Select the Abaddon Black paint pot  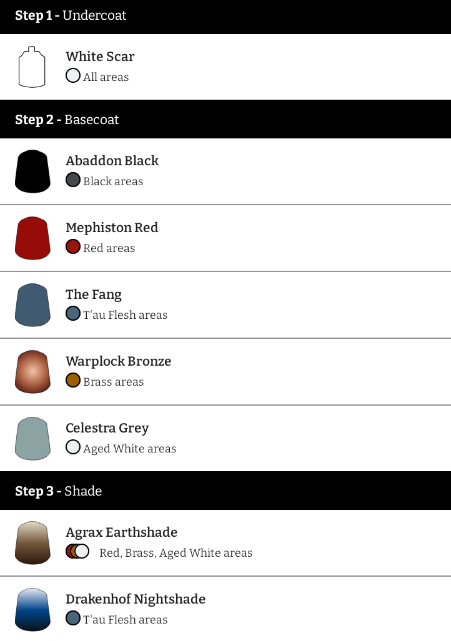[x=33, y=171]
